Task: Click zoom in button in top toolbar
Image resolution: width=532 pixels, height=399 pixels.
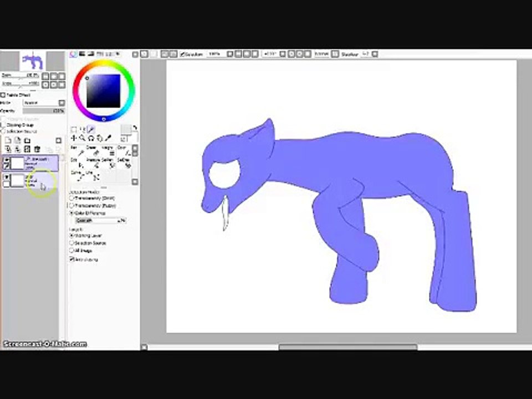Action: pos(247,54)
